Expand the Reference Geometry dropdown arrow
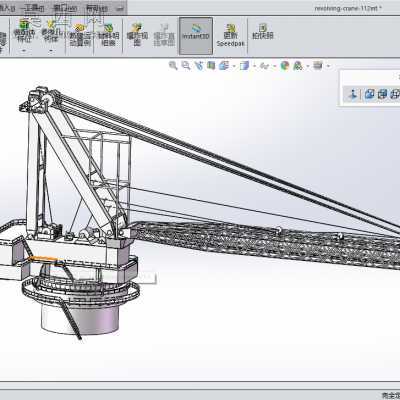400x400 pixels. pos(51,51)
